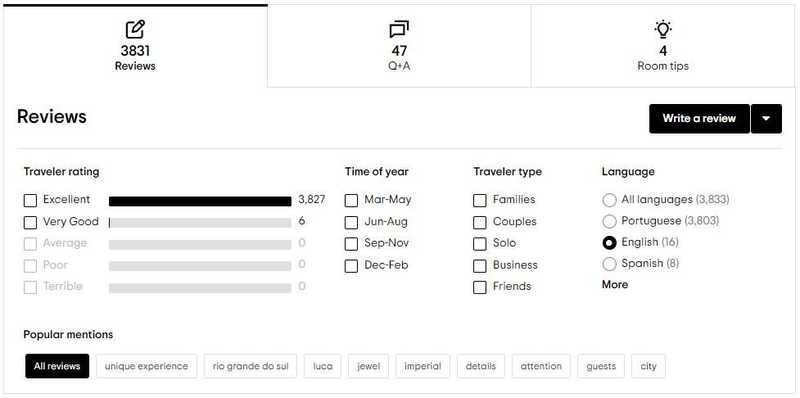
Task: Switch to the Q+A tab
Action: point(399,46)
